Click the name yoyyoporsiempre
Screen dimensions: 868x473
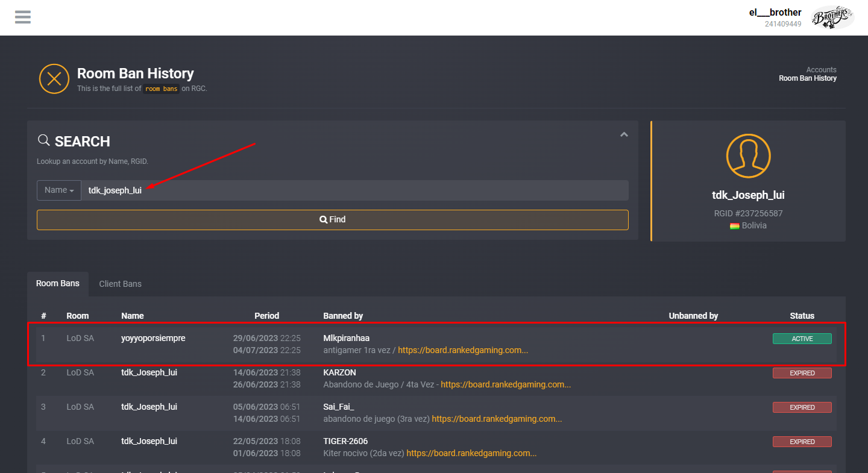point(153,338)
